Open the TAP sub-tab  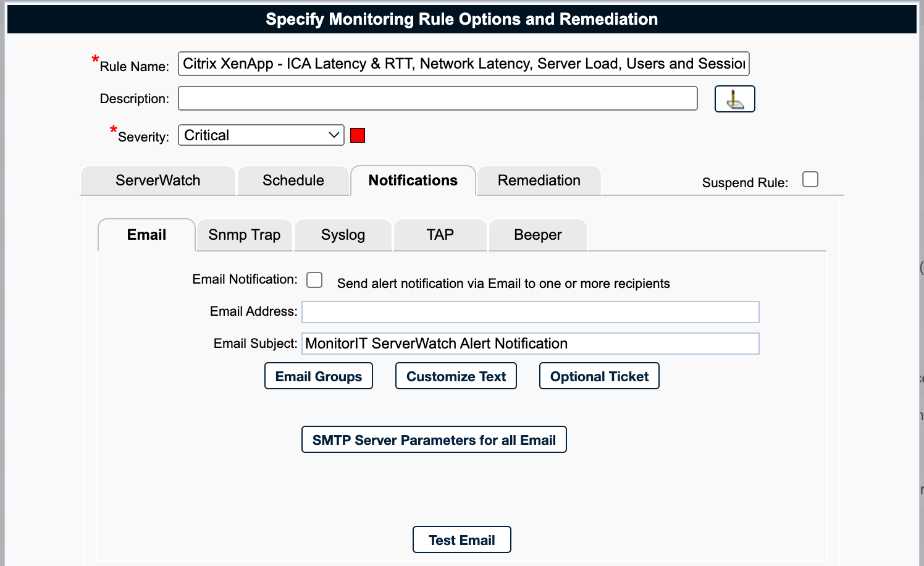pyautogui.click(x=440, y=235)
